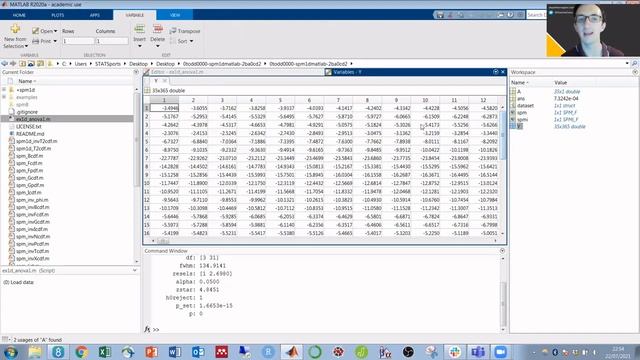Undock the Variables window

(x=496, y=72)
